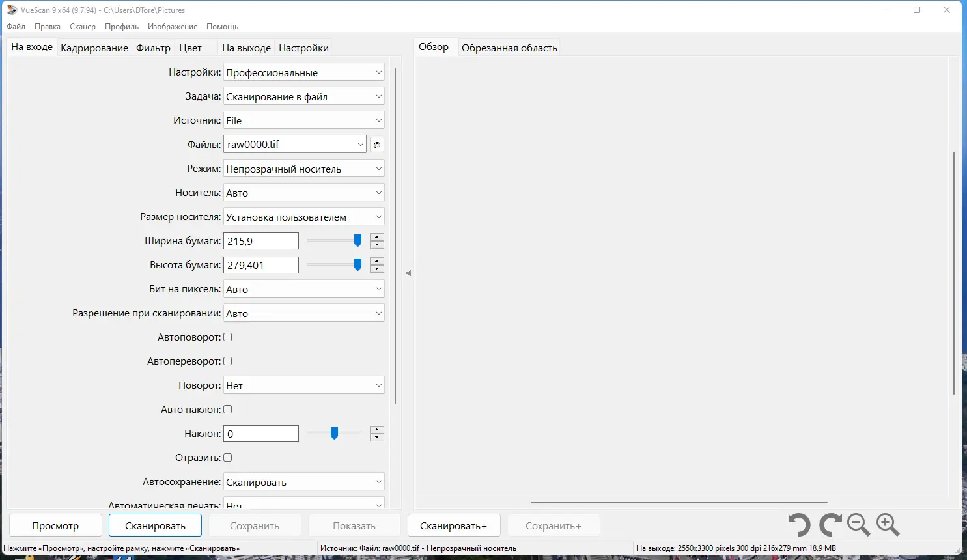Viewport: 967px width, 560px height.
Task: Decrease Ширина бумаги with the down arrow
Action: (x=377, y=245)
